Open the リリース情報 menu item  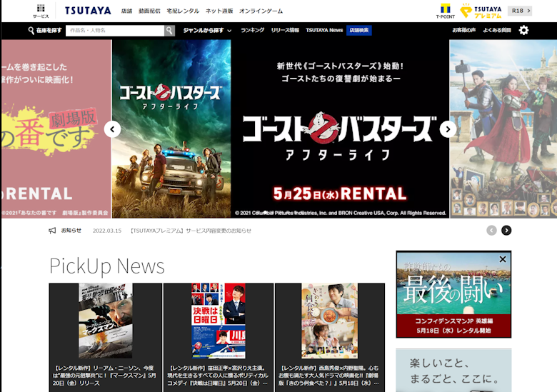pyautogui.click(x=285, y=30)
